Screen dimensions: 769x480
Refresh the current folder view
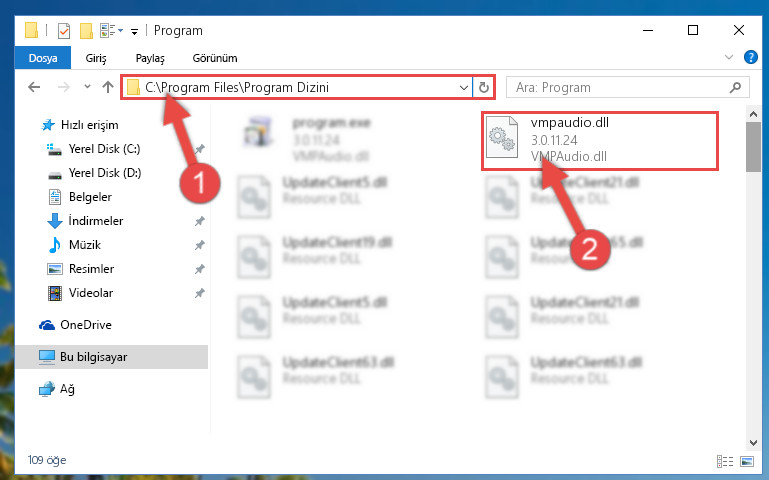(x=484, y=88)
